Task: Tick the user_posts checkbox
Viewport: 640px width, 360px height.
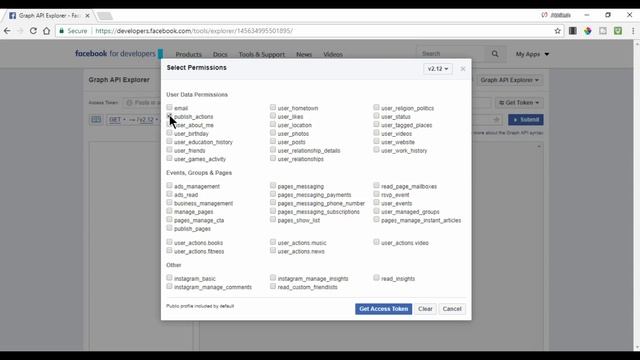Action: [273, 141]
